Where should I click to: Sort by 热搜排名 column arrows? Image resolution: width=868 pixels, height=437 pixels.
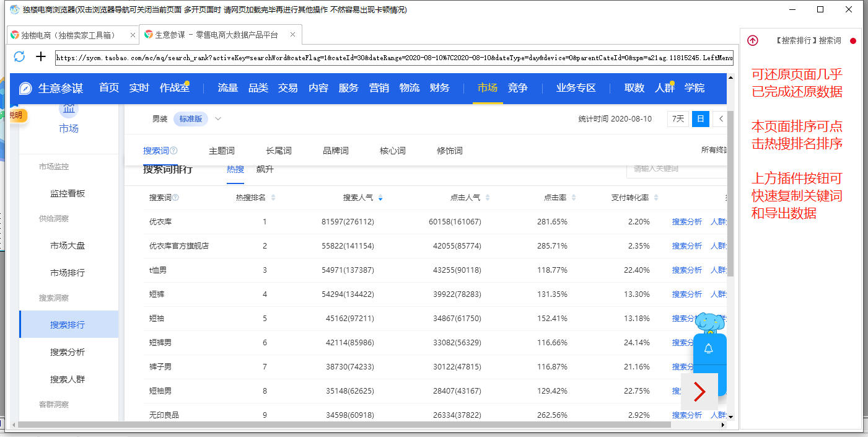(273, 198)
